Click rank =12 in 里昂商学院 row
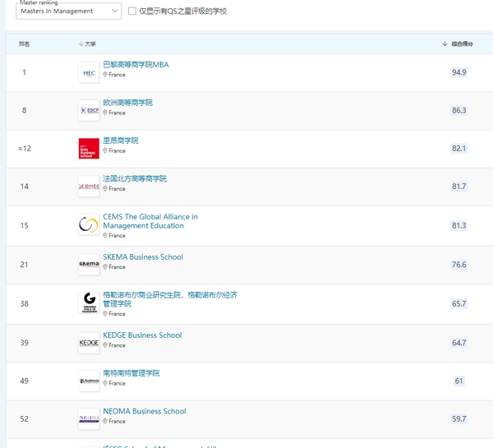 (x=25, y=149)
